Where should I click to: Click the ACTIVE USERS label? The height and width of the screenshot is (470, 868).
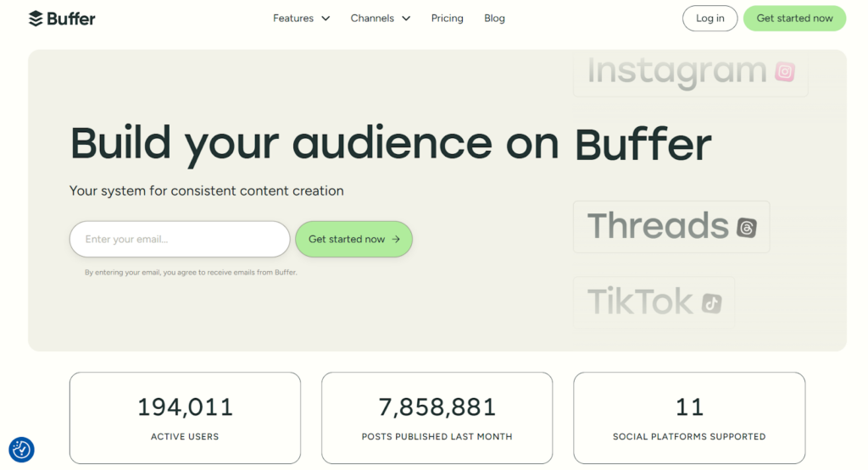[x=185, y=437]
